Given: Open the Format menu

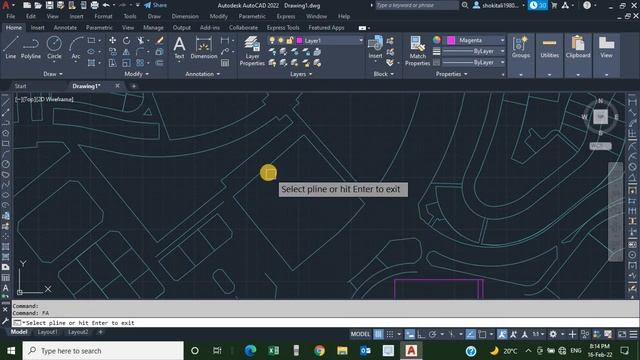Looking at the screenshot, I should pos(103,16).
